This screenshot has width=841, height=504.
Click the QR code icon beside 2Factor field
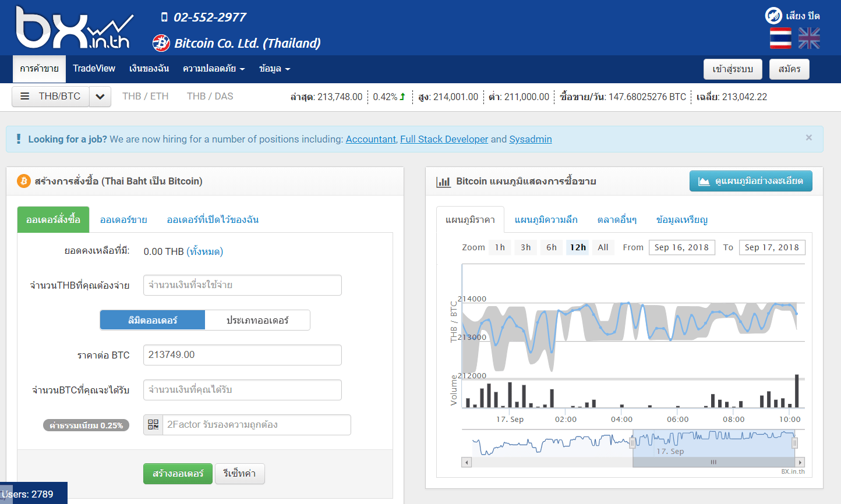[153, 425]
